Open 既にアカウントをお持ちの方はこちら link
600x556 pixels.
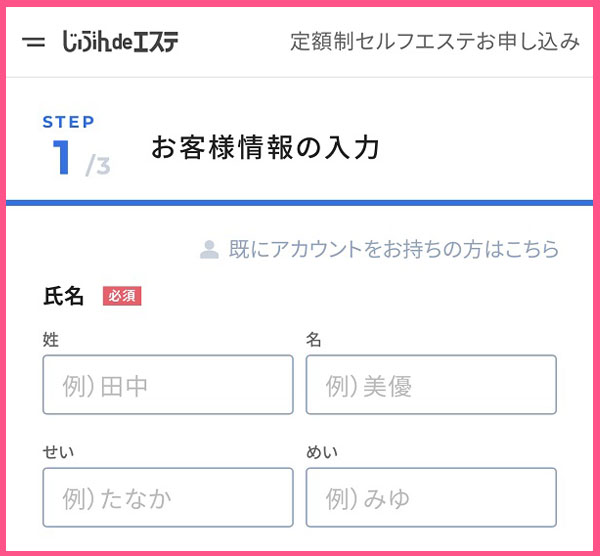[394, 249]
